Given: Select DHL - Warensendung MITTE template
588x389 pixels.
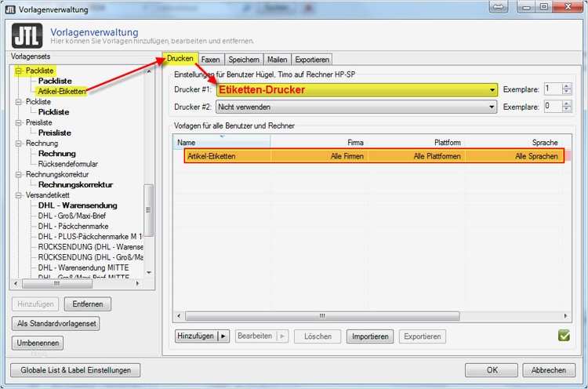Looking at the screenshot, I should tap(83, 268).
